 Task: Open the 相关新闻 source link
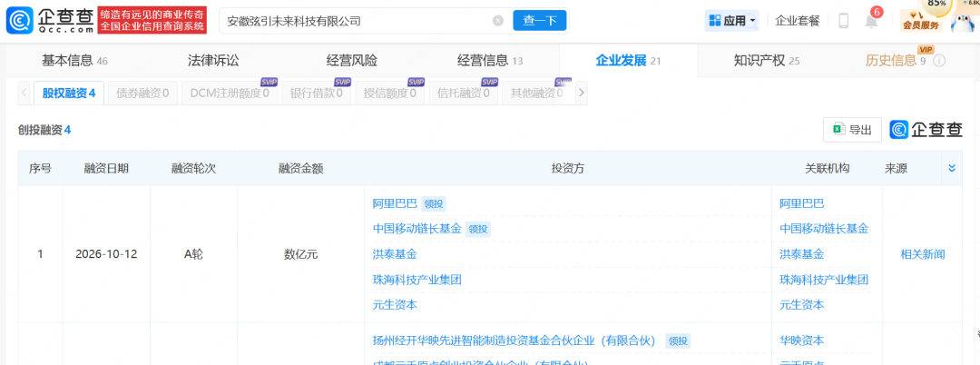(923, 254)
